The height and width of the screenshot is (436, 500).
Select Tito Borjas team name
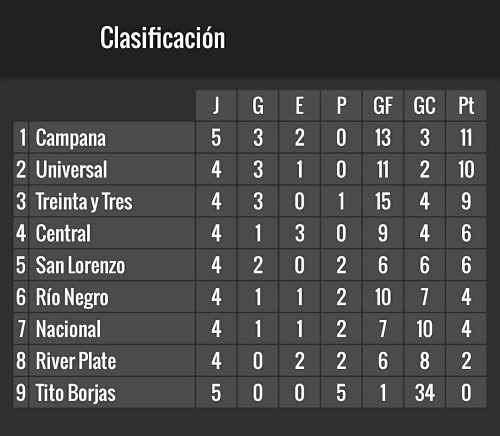click(76, 393)
